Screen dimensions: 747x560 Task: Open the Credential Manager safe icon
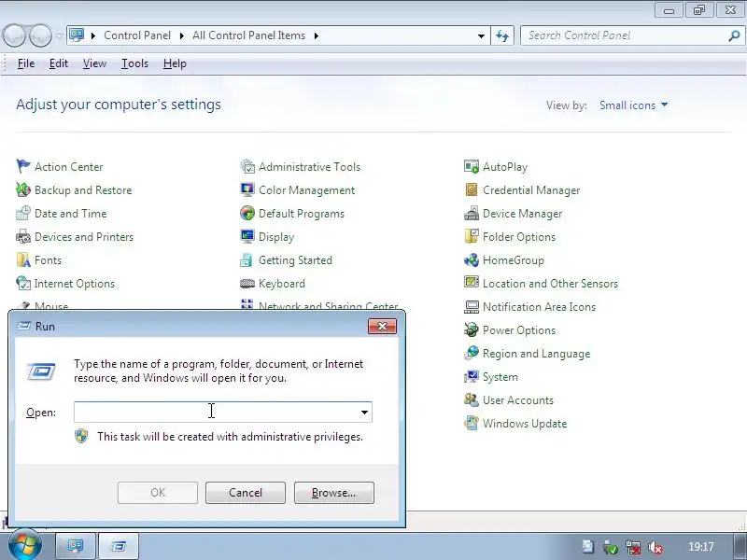[472, 189]
